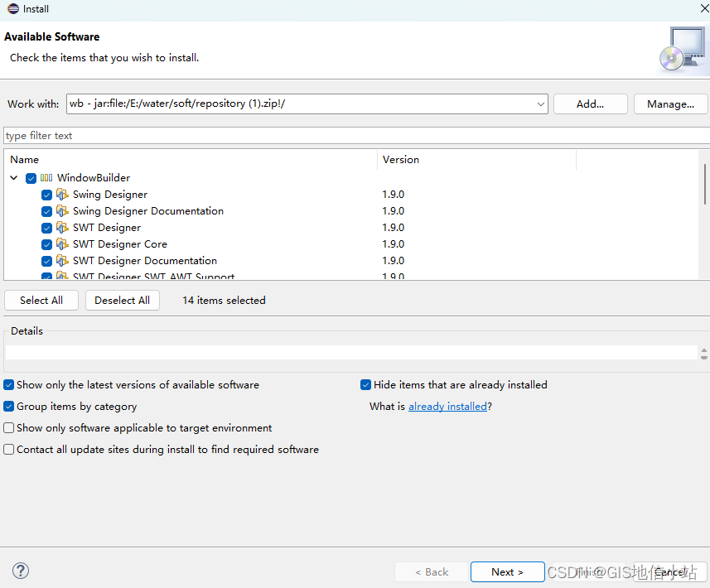Image resolution: width=710 pixels, height=588 pixels.
Task: Uncheck SWT Designer Documentation checkbox
Action: [46, 261]
